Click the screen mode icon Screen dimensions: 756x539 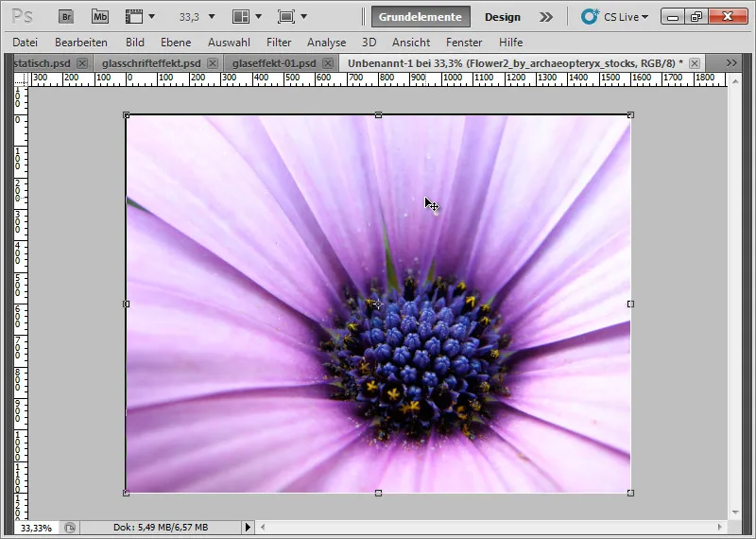(286, 17)
